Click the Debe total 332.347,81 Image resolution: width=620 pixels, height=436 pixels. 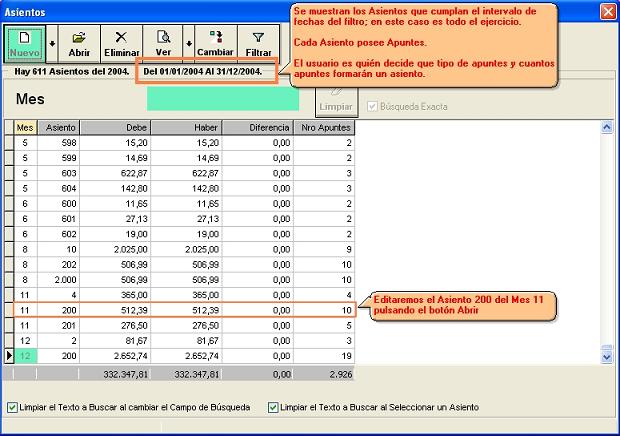pos(126,374)
